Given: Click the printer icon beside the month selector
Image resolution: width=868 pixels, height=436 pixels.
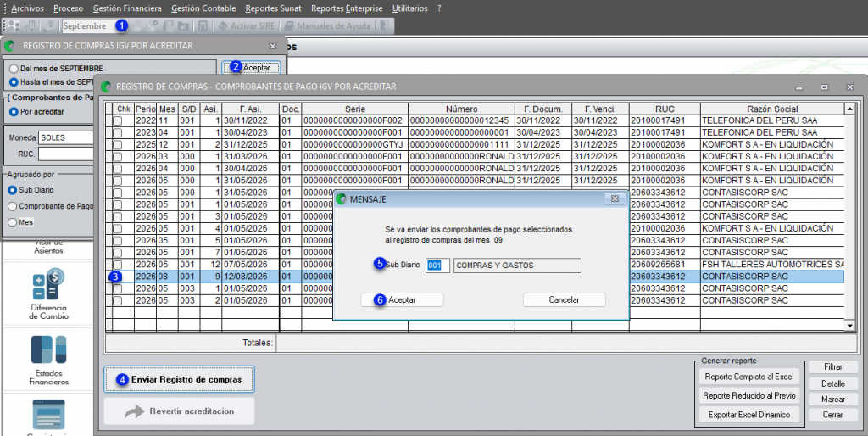Looking at the screenshot, I should pos(136,26).
